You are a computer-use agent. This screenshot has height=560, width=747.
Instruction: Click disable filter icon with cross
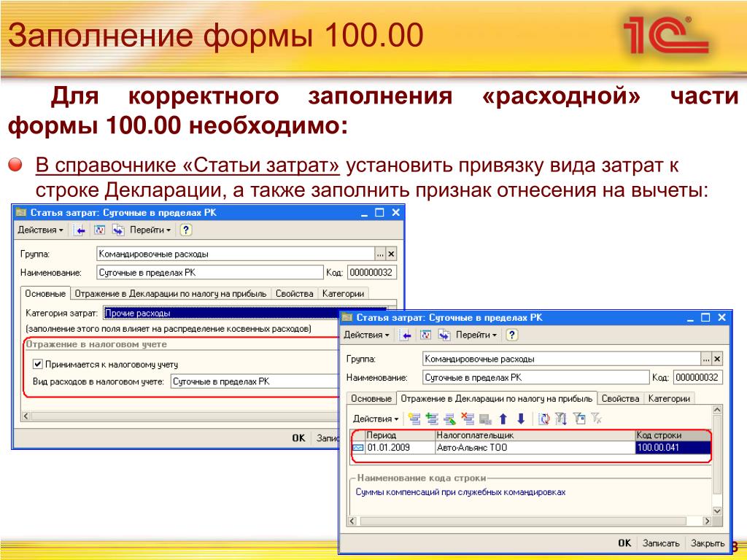pyautogui.click(x=597, y=419)
